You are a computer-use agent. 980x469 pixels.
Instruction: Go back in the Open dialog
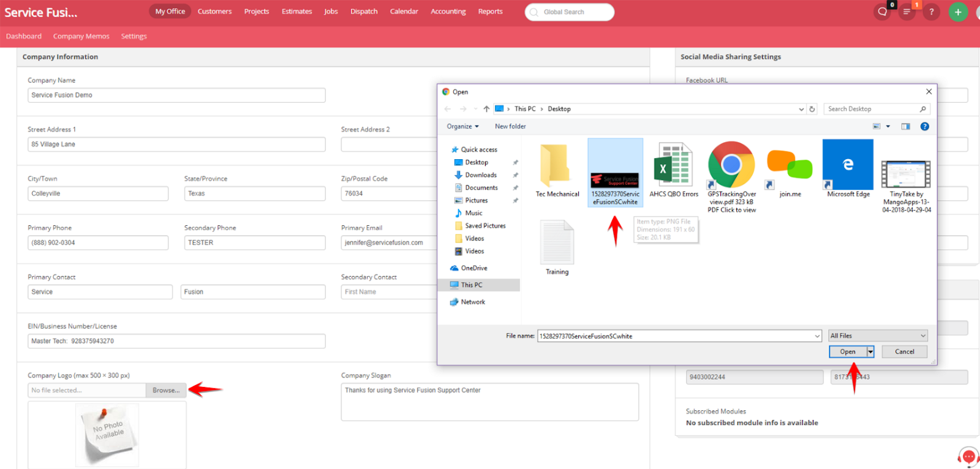coord(447,109)
